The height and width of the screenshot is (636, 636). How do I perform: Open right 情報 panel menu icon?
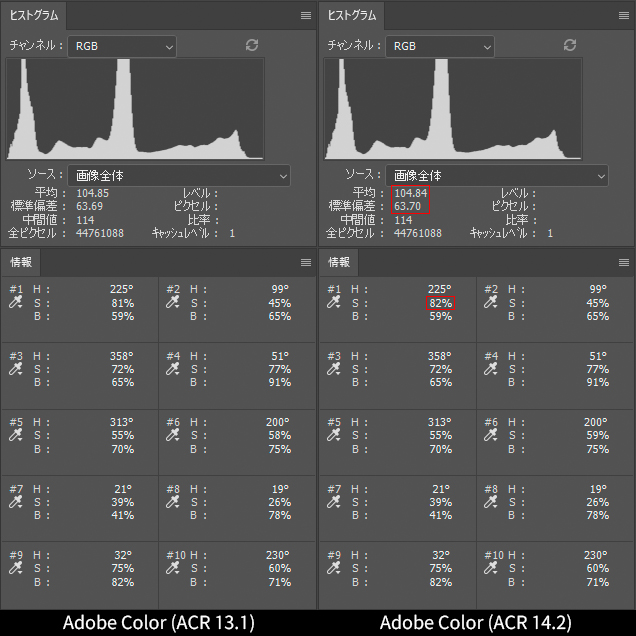coord(624,262)
